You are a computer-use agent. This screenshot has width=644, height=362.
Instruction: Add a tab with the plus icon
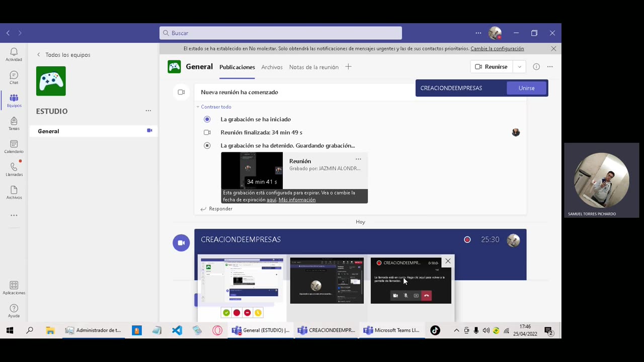[x=348, y=67]
